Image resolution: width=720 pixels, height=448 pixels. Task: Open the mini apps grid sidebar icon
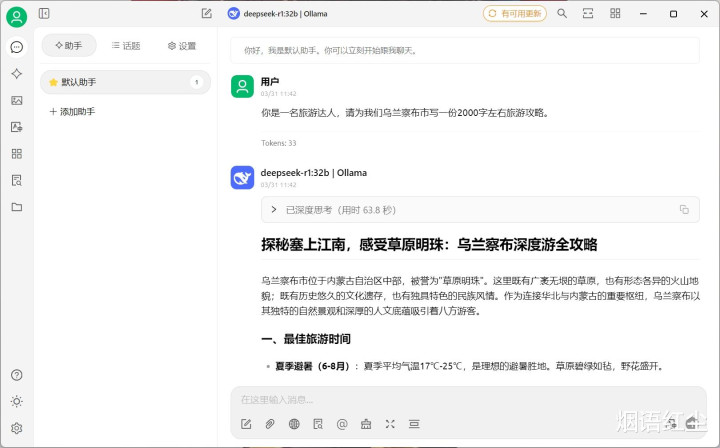pos(17,153)
